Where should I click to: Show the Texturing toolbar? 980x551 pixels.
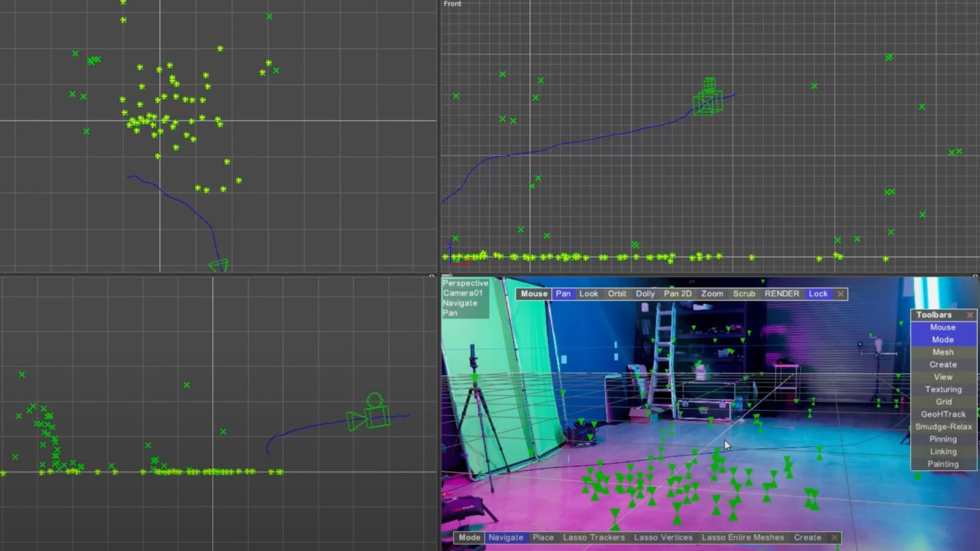[943, 389]
